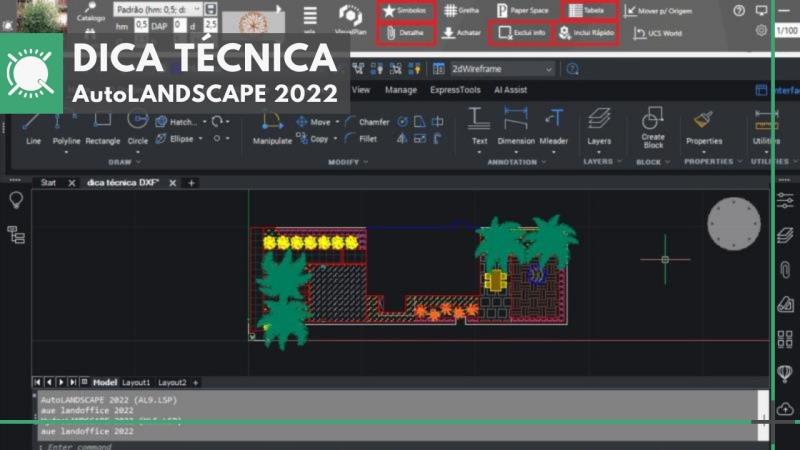Select the Move tool
This screenshot has height=450, width=800.
pos(313,122)
